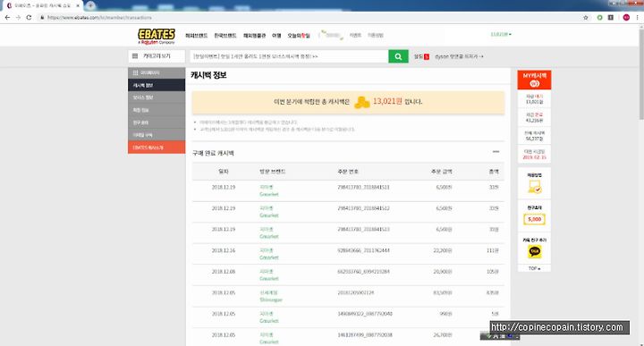The width and height of the screenshot is (644, 346).
Task: Click order amount 83,500원
Action: (x=443, y=292)
